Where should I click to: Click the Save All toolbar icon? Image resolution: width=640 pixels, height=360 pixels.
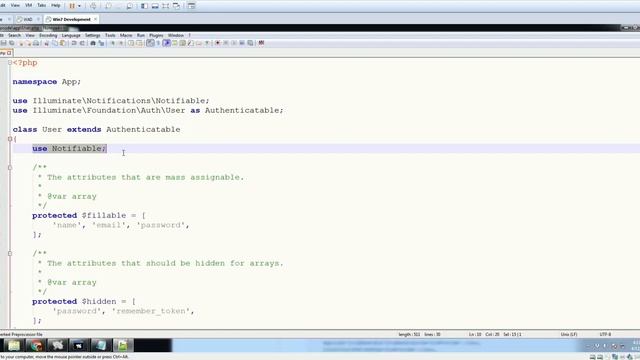click(x=11, y=43)
